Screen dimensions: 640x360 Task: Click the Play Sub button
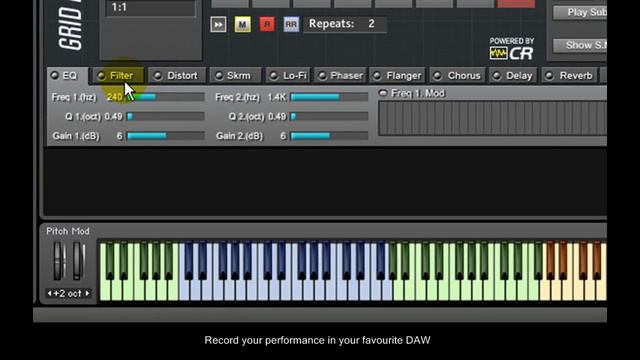coord(580,13)
